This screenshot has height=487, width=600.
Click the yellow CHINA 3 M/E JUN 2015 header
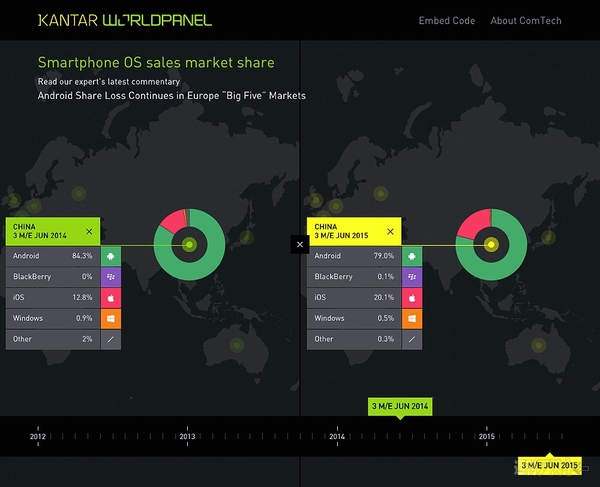pos(354,231)
